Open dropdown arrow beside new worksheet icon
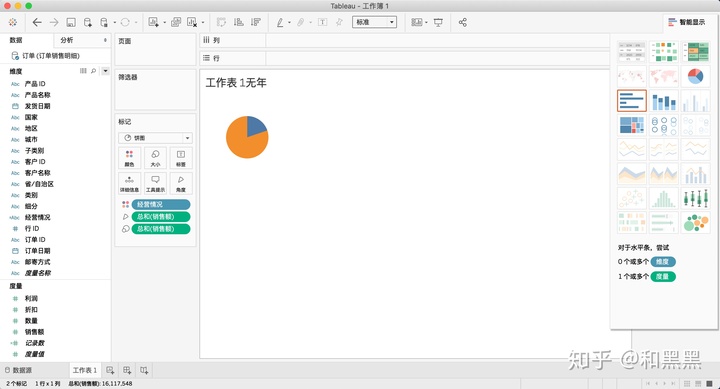 (x=164, y=23)
